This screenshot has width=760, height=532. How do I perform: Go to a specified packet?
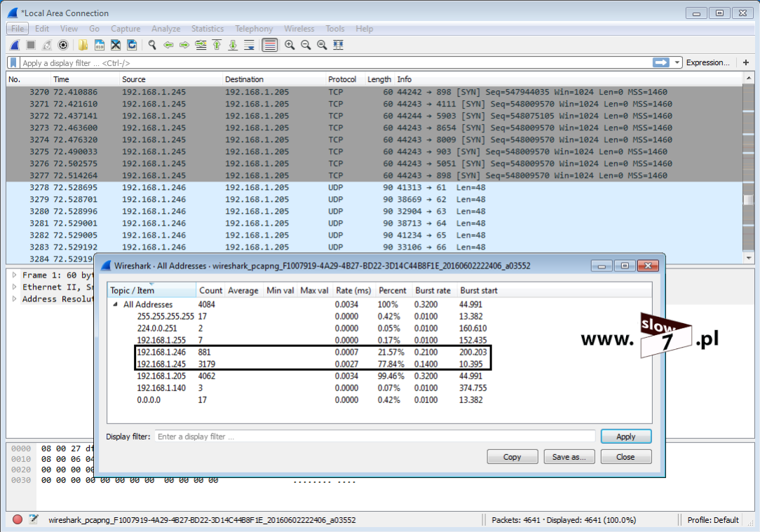point(201,45)
